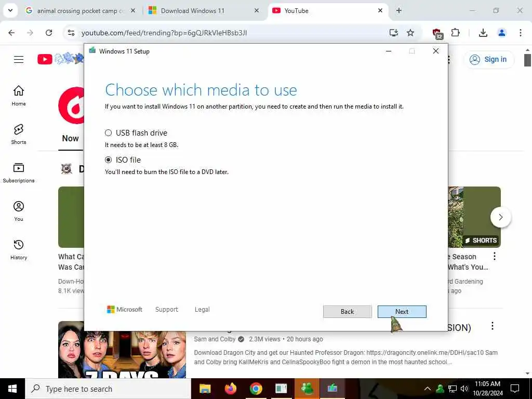532x399 pixels.
Task: Open YouTube hamburger guide menu
Action: (x=19, y=59)
